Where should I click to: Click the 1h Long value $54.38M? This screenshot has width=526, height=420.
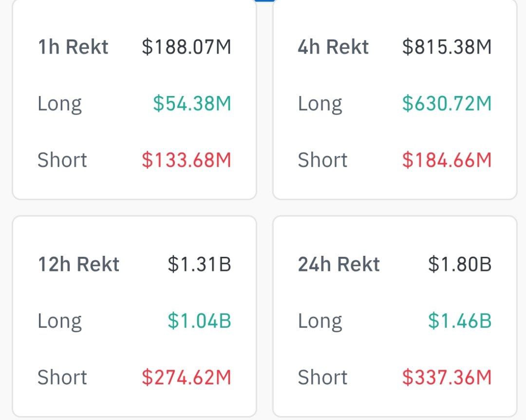pos(192,104)
